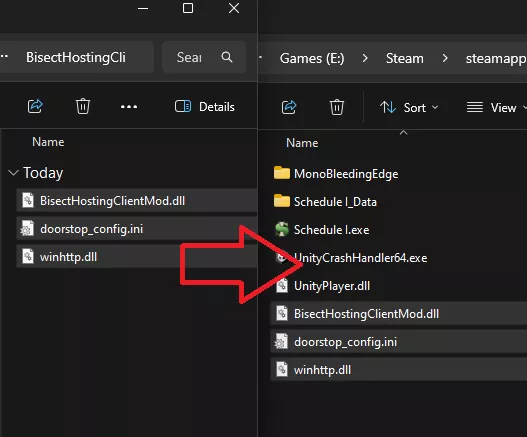Click Delete trash icon in right window
The width and height of the screenshot is (527, 437).
pyautogui.click(x=337, y=108)
